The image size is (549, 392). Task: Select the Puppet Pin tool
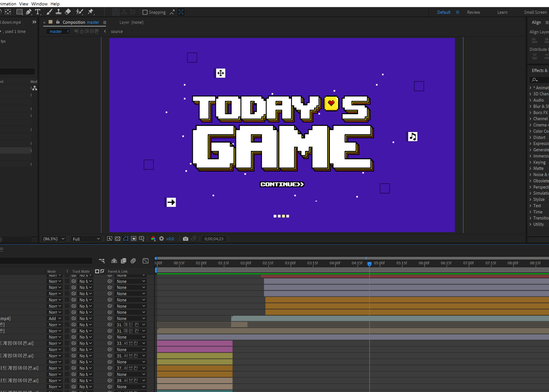[x=91, y=12]
